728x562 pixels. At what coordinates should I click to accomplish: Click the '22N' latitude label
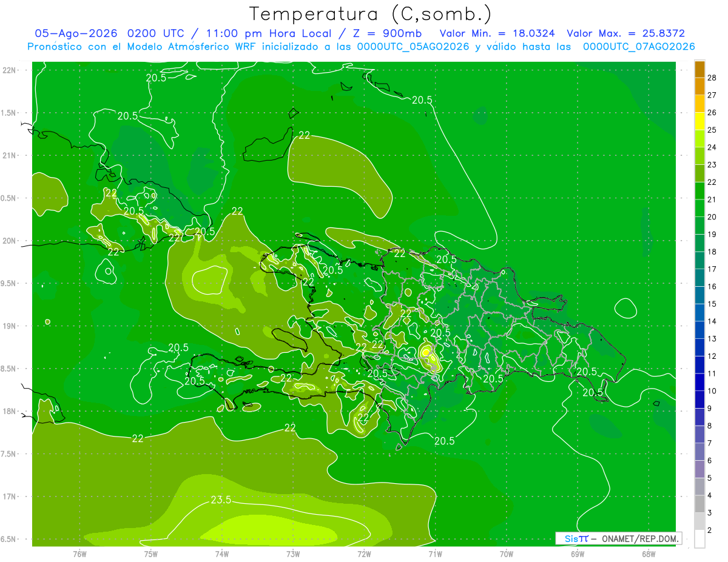point(10,70)
